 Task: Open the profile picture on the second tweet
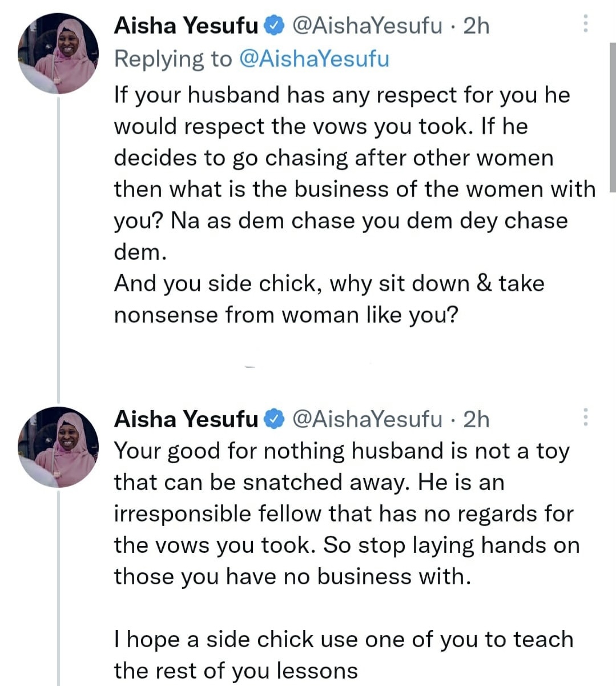(58, 447)
